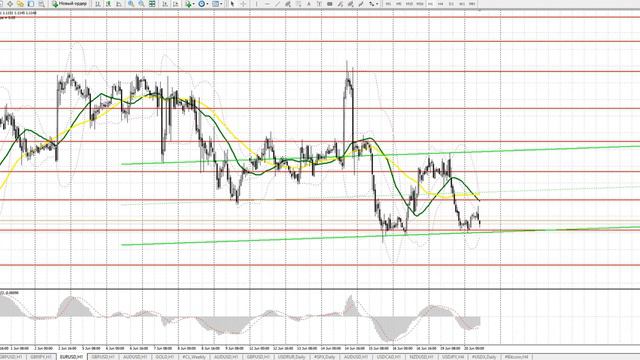This screenshot has width=640, height=360.
Task: Set timeframe to M1
Action: tap(388, 4)
